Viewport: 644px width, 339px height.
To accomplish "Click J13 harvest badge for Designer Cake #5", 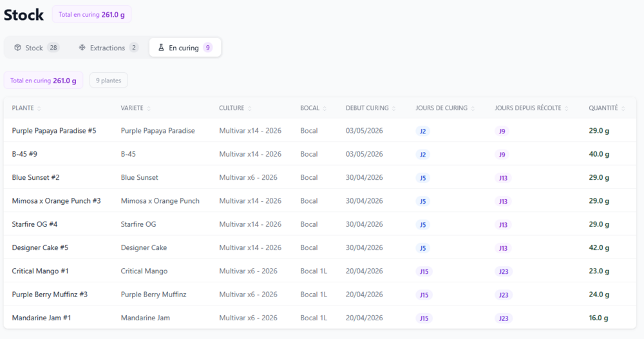I will pyautogui.click(x=503, y=248).
